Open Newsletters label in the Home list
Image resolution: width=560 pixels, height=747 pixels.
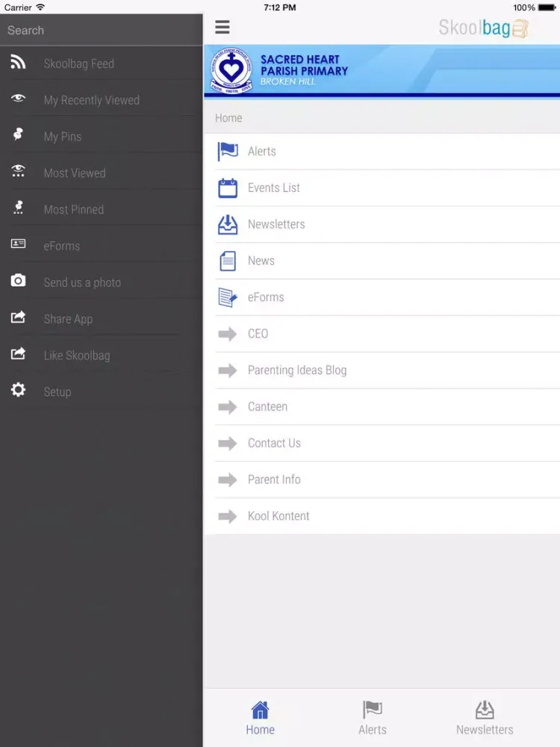[x=276, y=224]
